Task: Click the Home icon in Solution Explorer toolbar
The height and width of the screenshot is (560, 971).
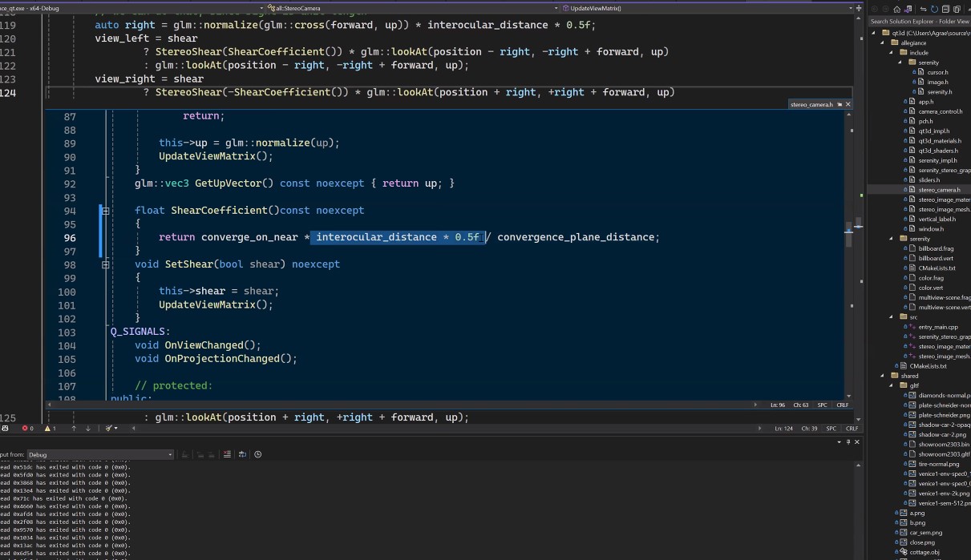Action: point(896,9)
